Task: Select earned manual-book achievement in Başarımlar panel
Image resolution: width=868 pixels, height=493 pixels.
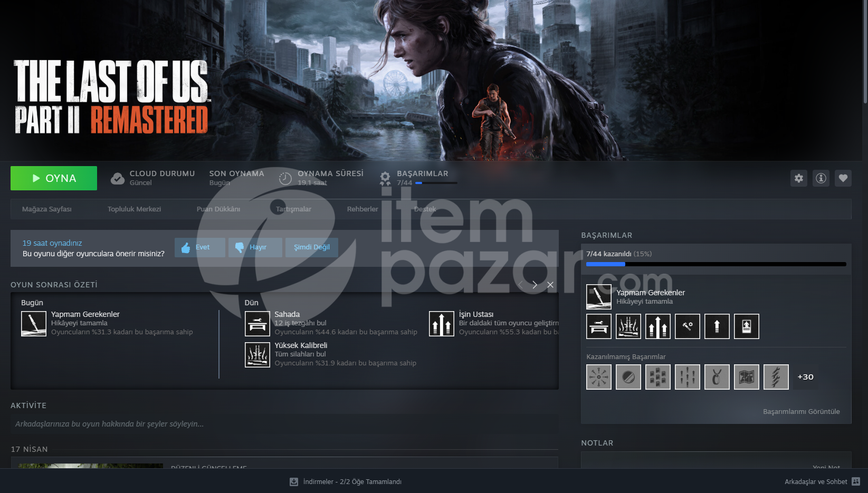Action: click(747, 326)
